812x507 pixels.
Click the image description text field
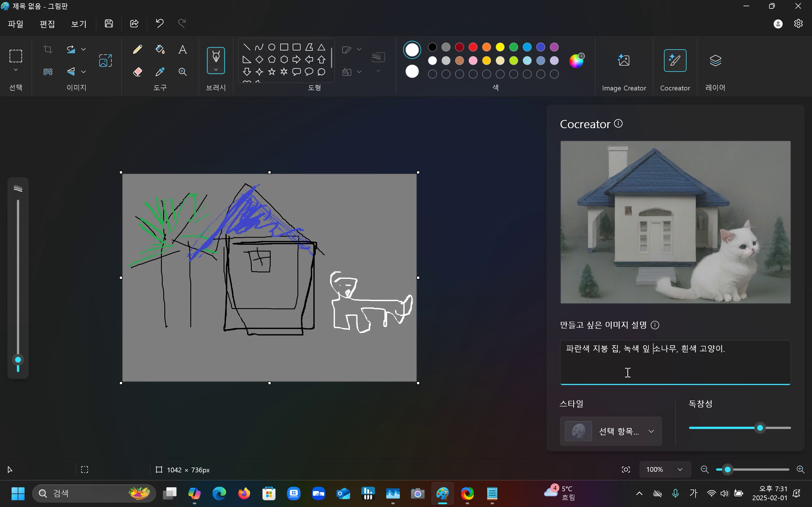[x=675, y=362]
